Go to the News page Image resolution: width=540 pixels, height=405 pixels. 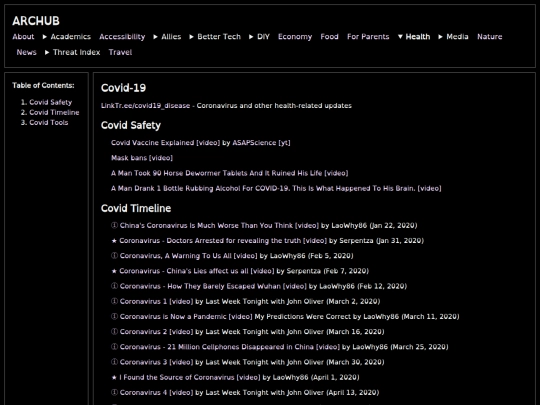pos(27,52)
